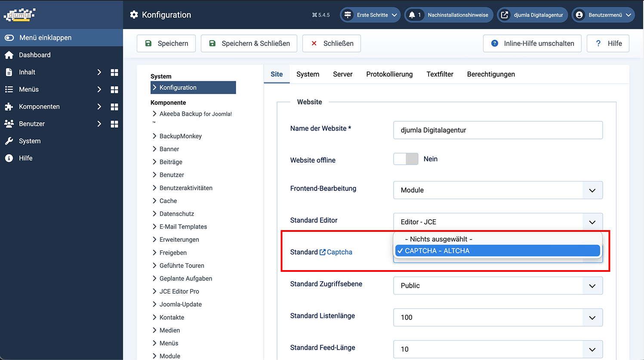This screenshot has height=360, width=644.
Task: Open the Textfilter tab
Action: tap(440, 74)
